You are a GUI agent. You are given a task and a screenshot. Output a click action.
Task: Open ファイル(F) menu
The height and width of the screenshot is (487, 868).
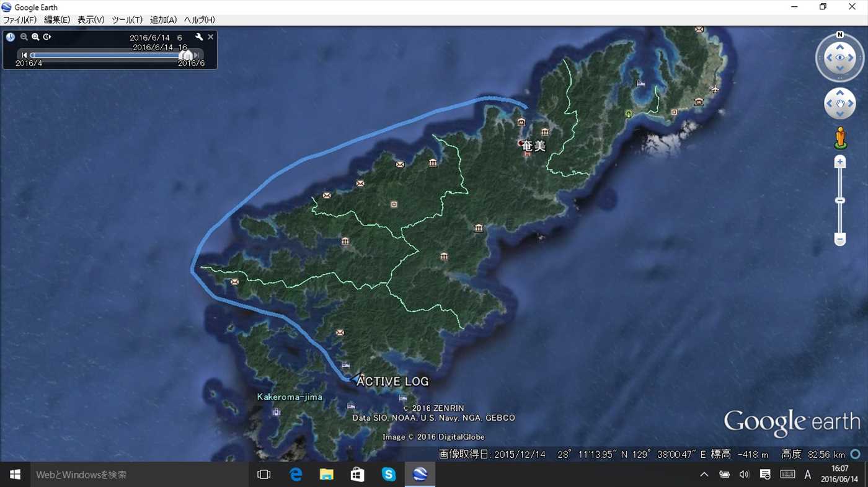[20, 20]
